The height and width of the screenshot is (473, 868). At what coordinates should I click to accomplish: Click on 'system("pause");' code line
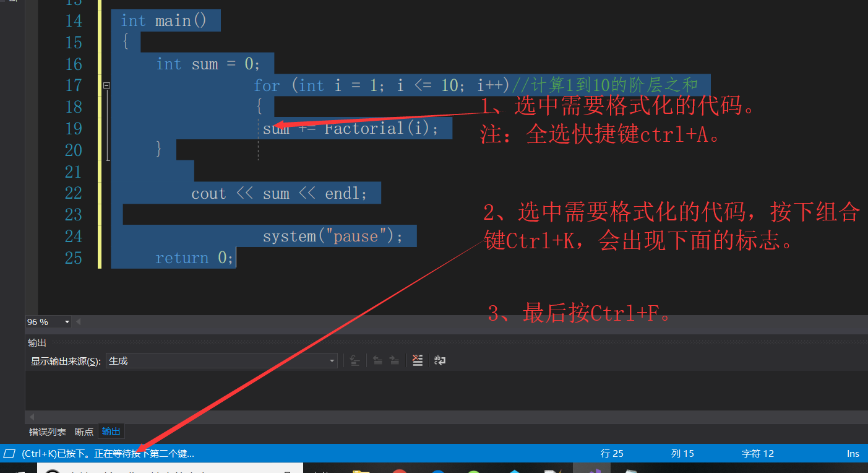[333, 236]
